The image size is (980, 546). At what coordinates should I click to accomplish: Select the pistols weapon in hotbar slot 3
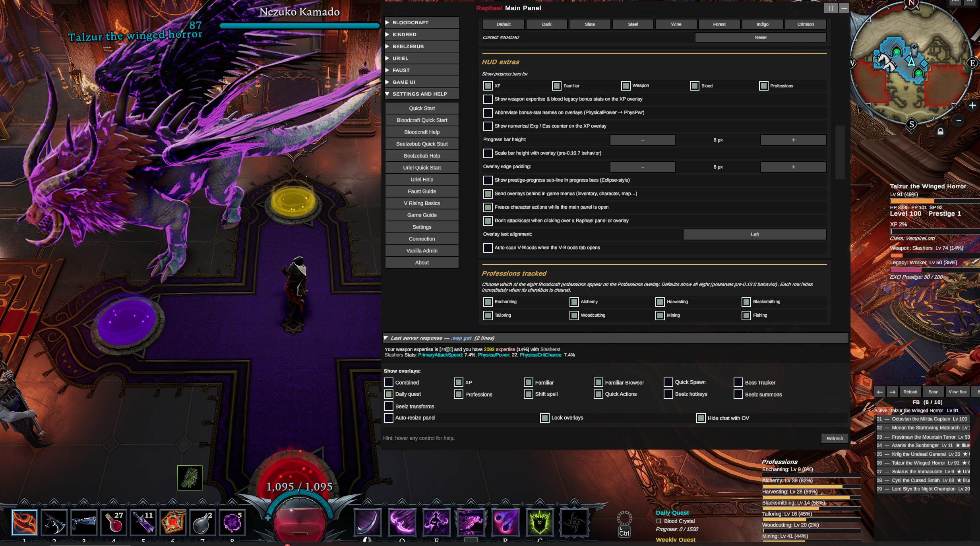point(84,522)
